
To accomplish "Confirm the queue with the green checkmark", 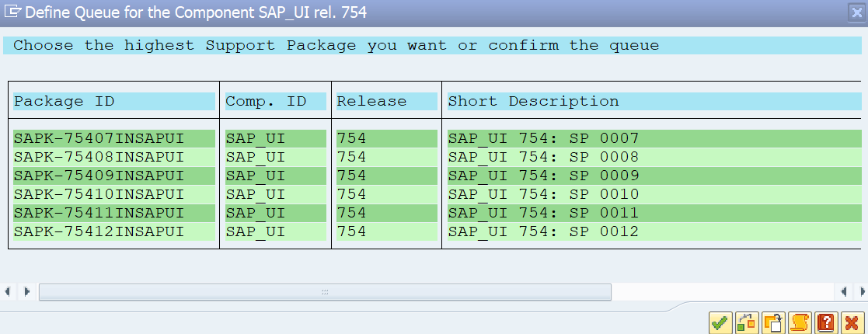I will (x=720, y=322).
